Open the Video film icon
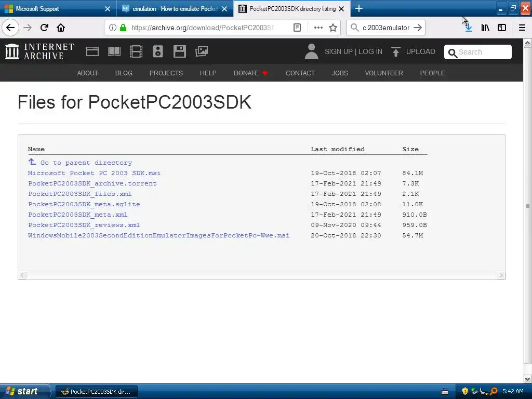 tap(136, 51)
